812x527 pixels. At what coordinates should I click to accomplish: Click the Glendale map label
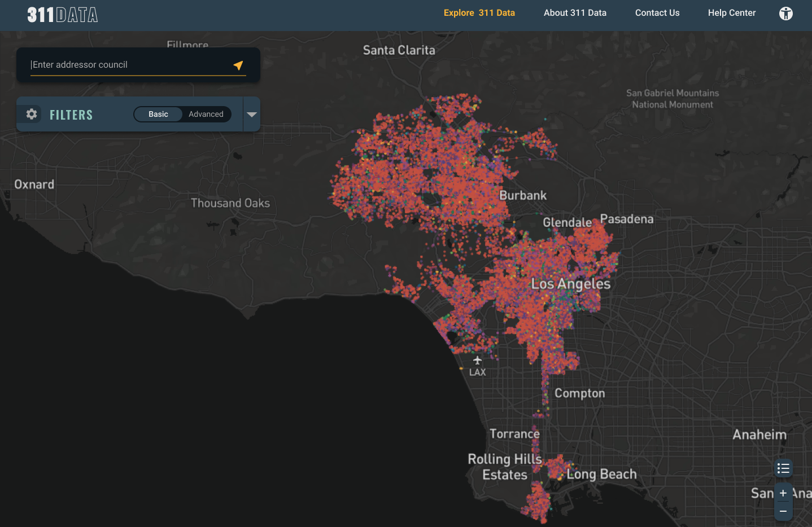[x=567, y=222]
